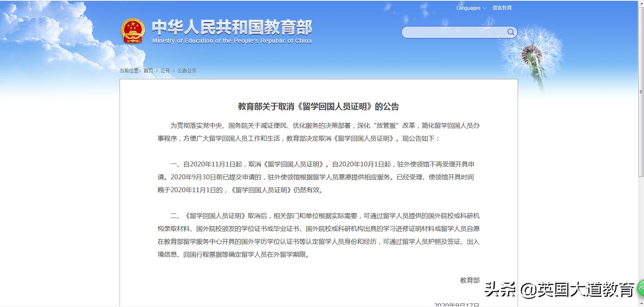644x307 pixels.
Task: Click the intro paragraph starting 为贯彻落实党中央
Action: (318, 132)
